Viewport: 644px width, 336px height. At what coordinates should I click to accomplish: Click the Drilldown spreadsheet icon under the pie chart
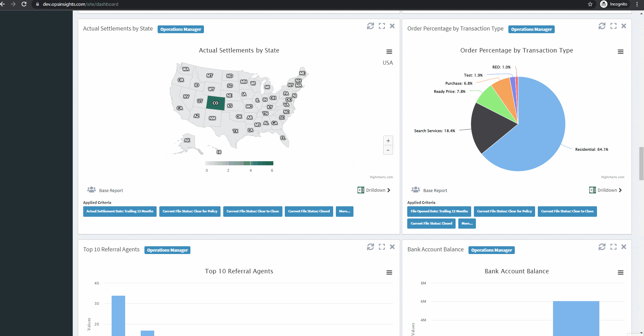point(592,190)
